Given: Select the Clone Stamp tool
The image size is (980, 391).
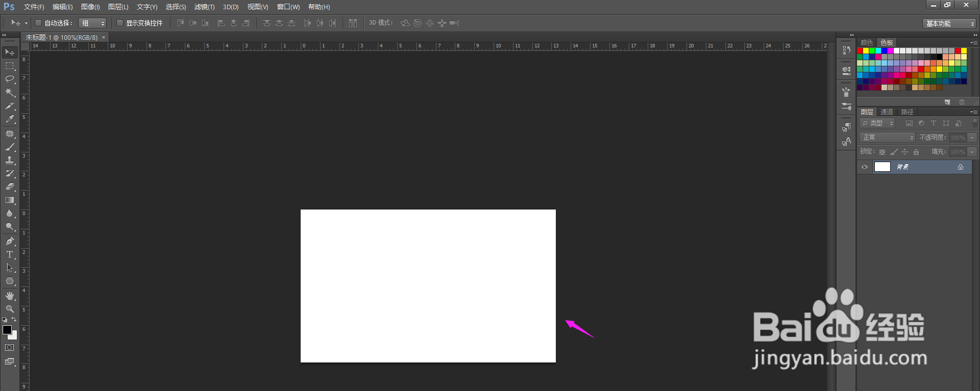Looking at the screenshot, I should [x=10, y=160].
